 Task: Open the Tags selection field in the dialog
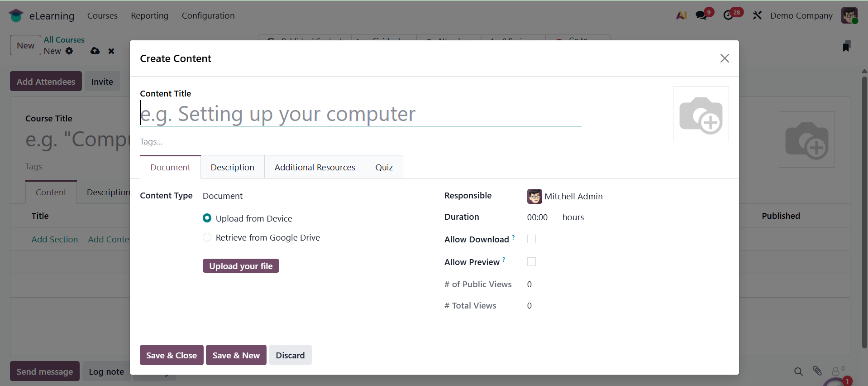[x=360, y=142]
